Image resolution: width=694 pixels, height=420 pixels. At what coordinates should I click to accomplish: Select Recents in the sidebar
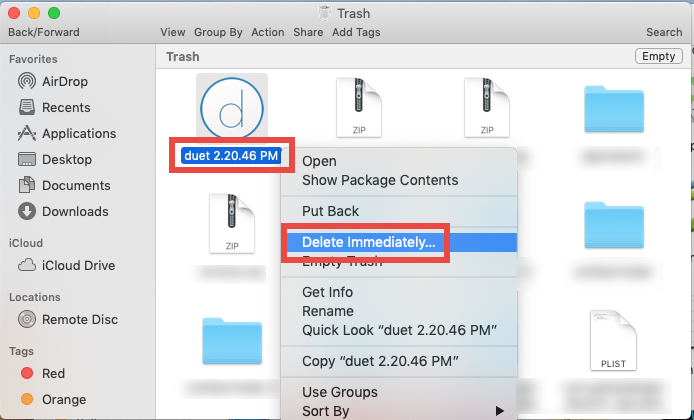[54, 108]
